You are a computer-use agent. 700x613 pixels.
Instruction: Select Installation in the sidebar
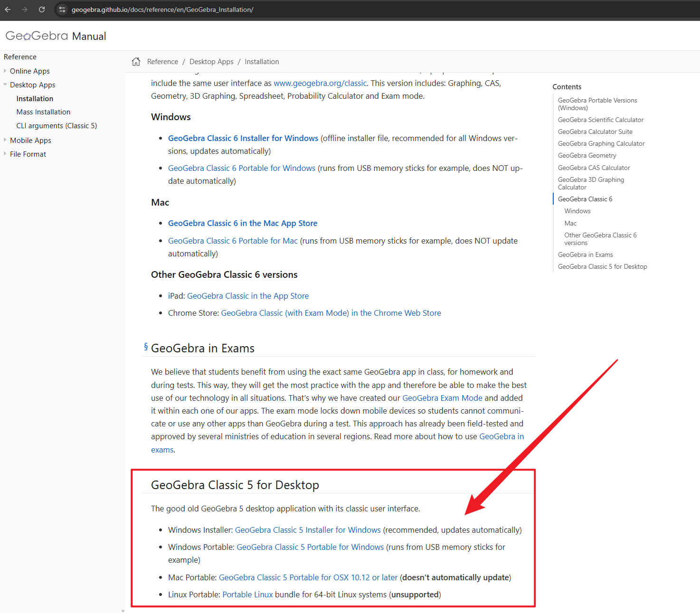[35, 99]
